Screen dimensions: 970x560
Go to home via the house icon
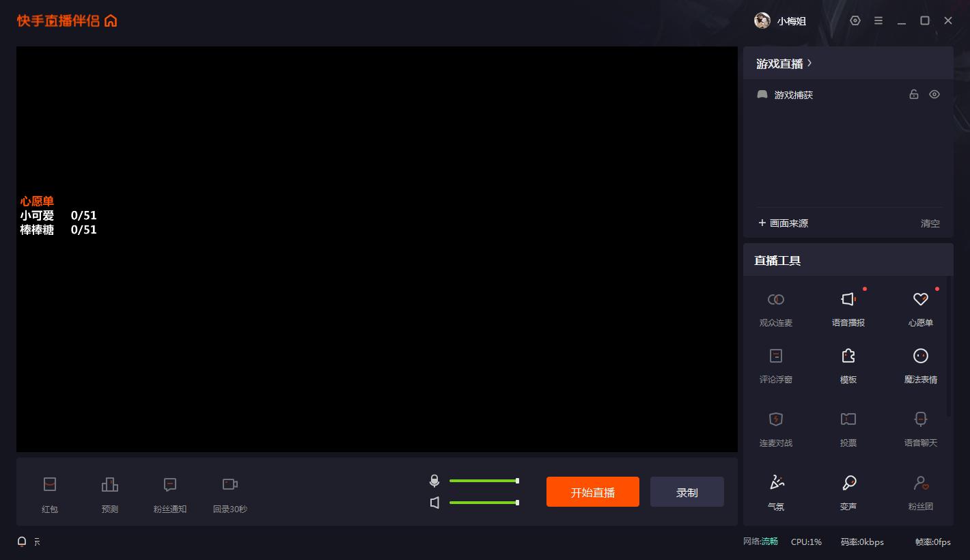[111, 20]
